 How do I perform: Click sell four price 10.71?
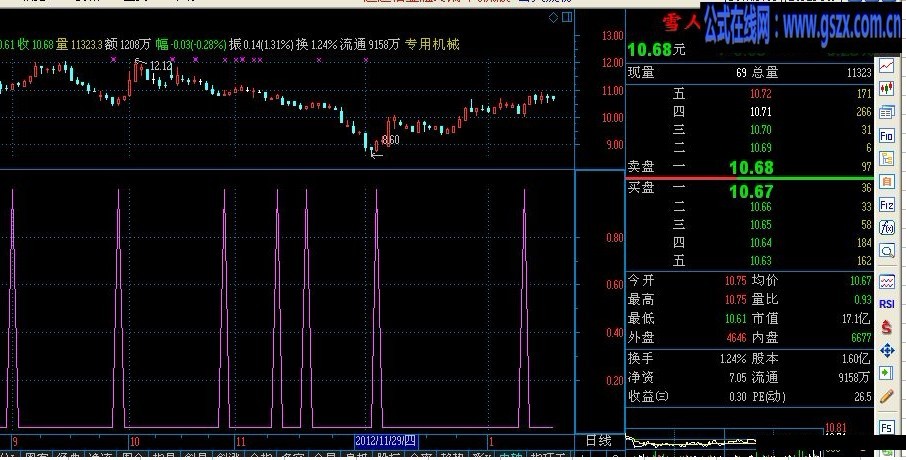click(761, 112)
